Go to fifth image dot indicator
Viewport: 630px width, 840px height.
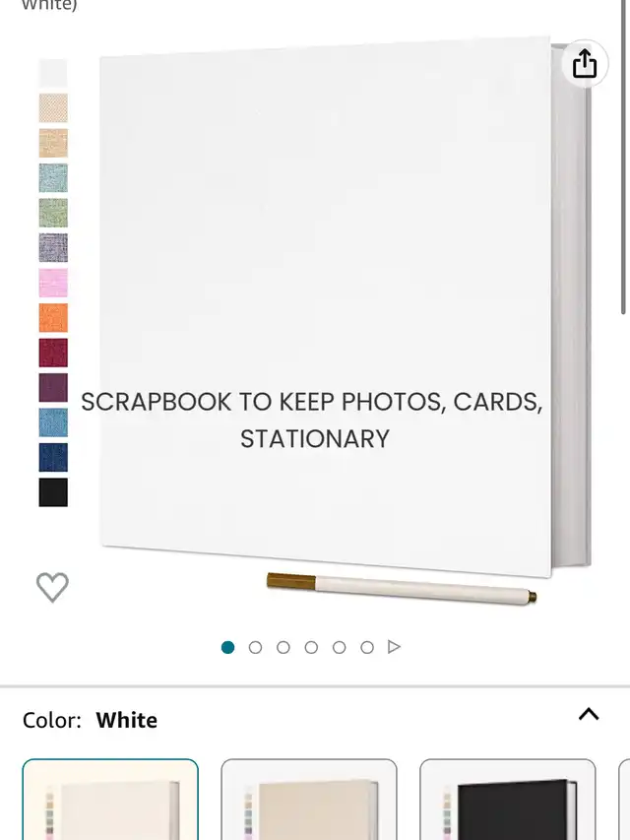(x=339, y=647)
